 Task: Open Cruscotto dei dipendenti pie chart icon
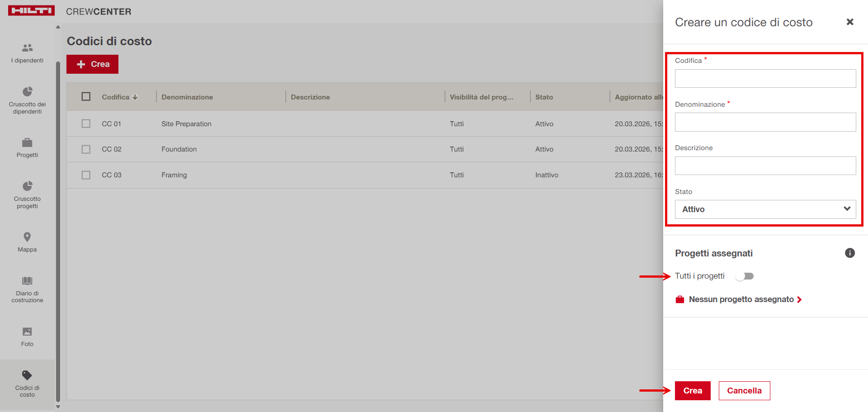27,91
